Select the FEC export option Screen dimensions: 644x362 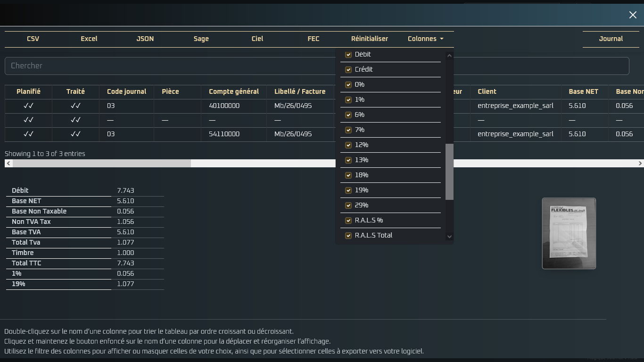314,39
